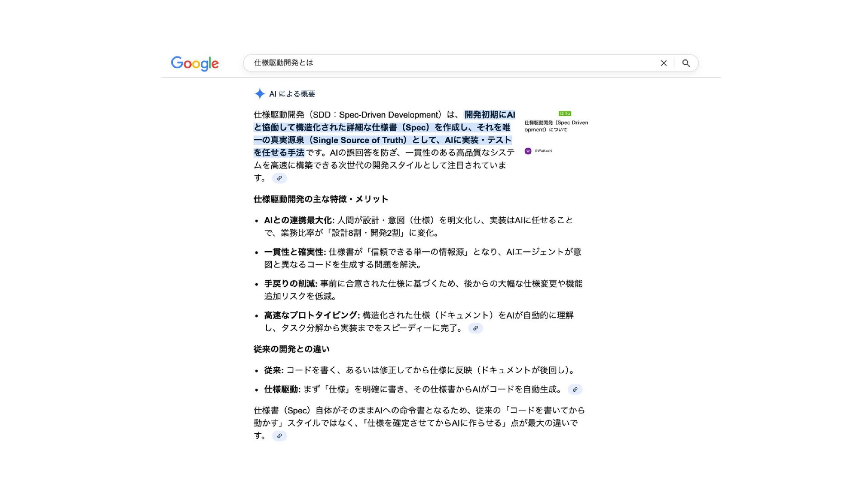Click heading 仕様駆動開発の主な特徴・メリット

click(x=321, y=199)
